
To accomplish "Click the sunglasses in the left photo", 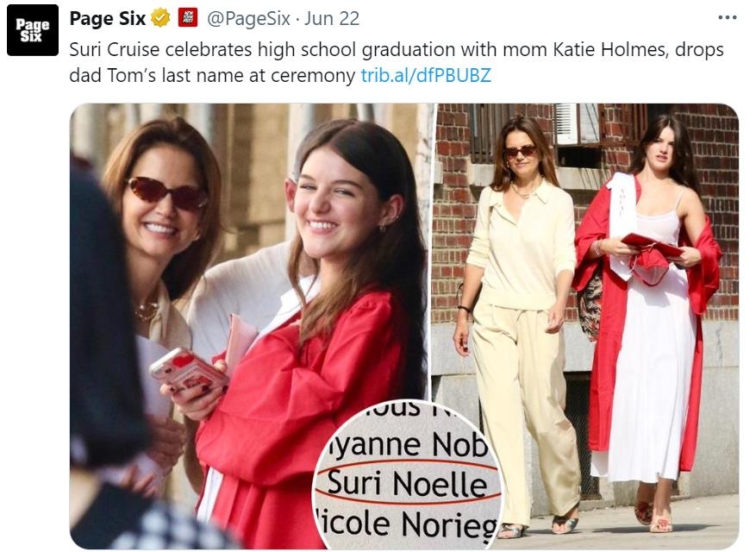I will [167, 192].
